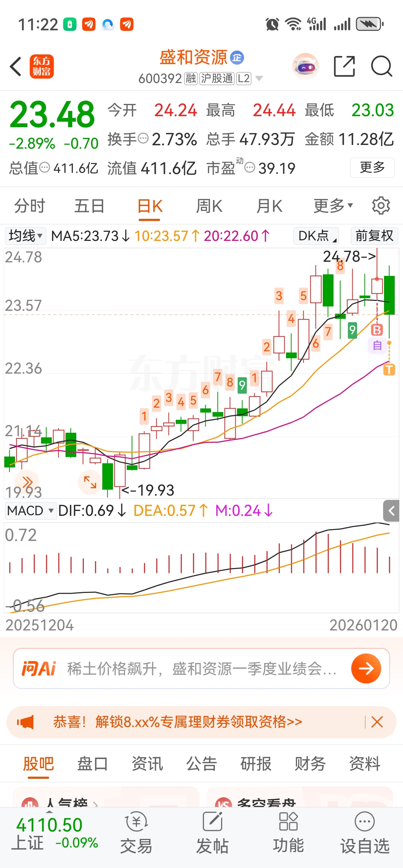Open the search magnifier icon

tap(382, 67)
